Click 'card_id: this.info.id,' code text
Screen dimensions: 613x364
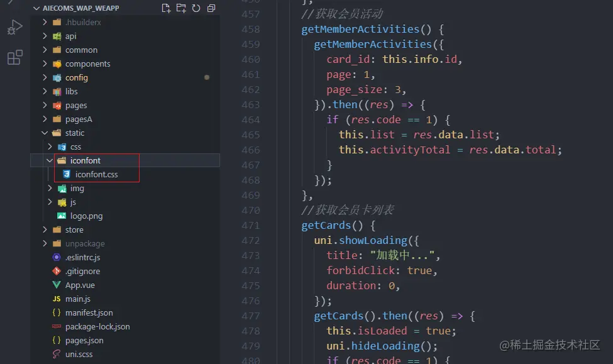[394, 60]
